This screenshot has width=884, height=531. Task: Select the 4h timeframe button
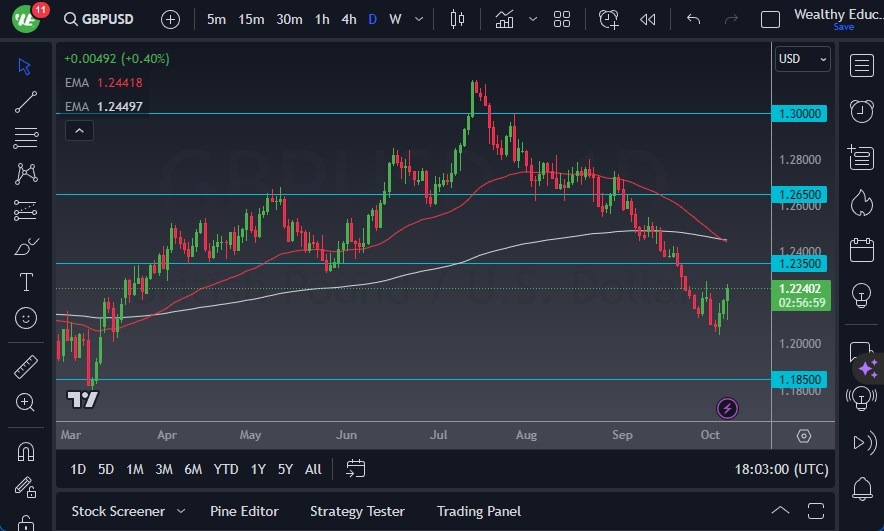click(348, 19)
